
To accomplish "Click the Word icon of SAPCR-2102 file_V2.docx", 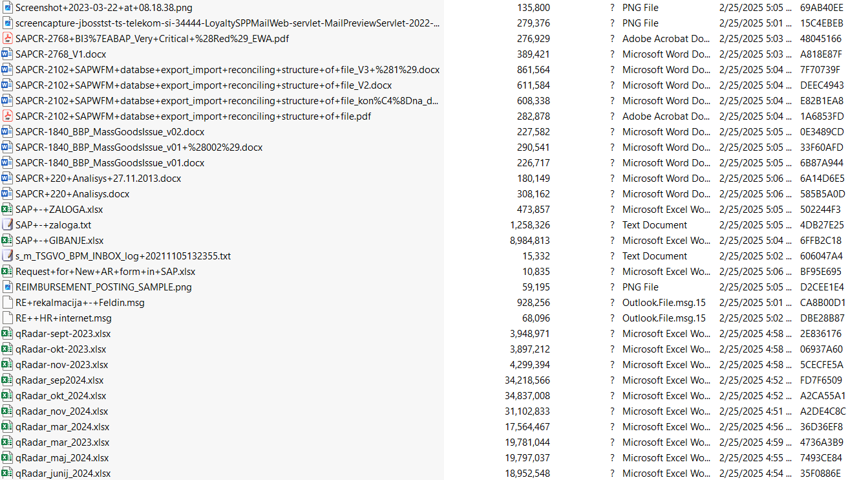I will click(7, 85).
